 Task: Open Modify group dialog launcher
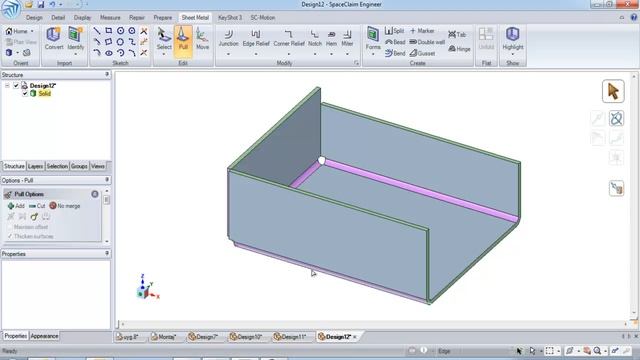tap(356, 63)
